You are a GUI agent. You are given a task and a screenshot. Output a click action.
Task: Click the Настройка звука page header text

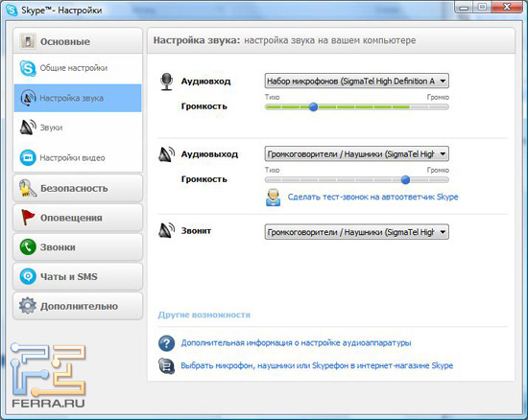[284, 40]
